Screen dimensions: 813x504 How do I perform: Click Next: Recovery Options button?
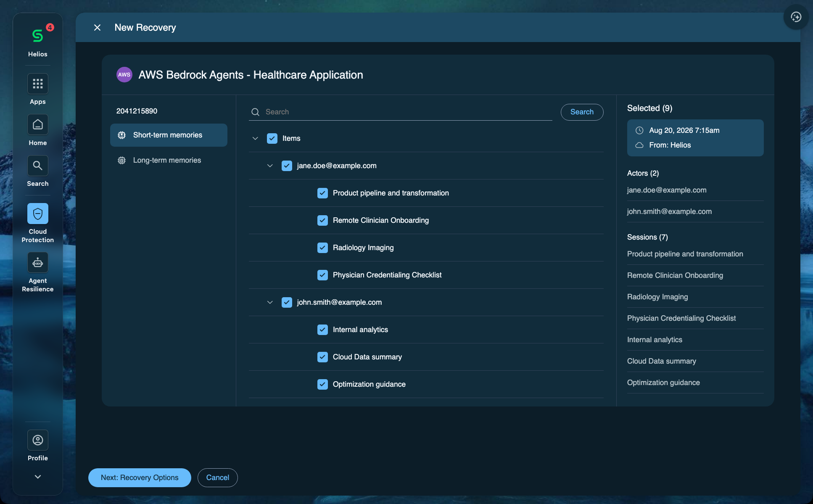140,478
